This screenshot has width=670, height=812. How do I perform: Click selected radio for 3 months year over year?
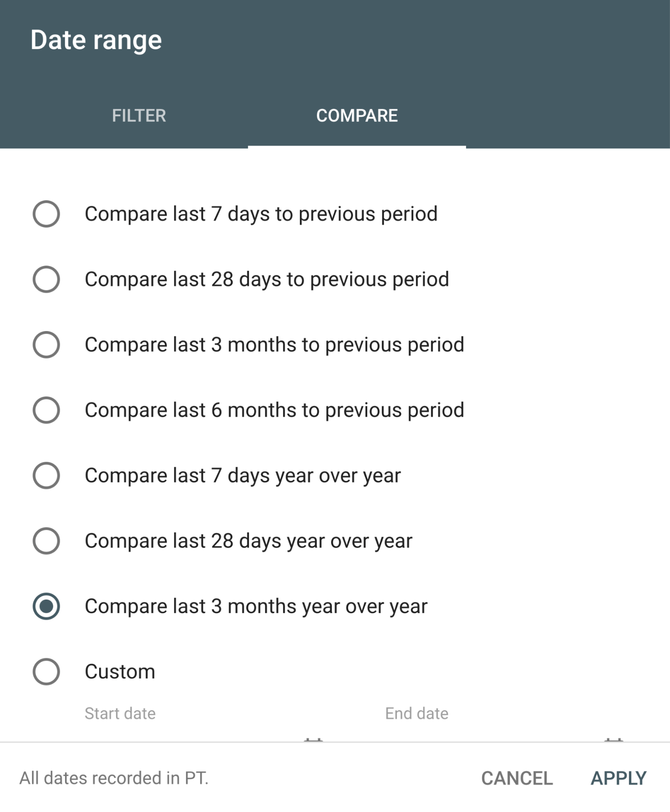tap(46, 606)
